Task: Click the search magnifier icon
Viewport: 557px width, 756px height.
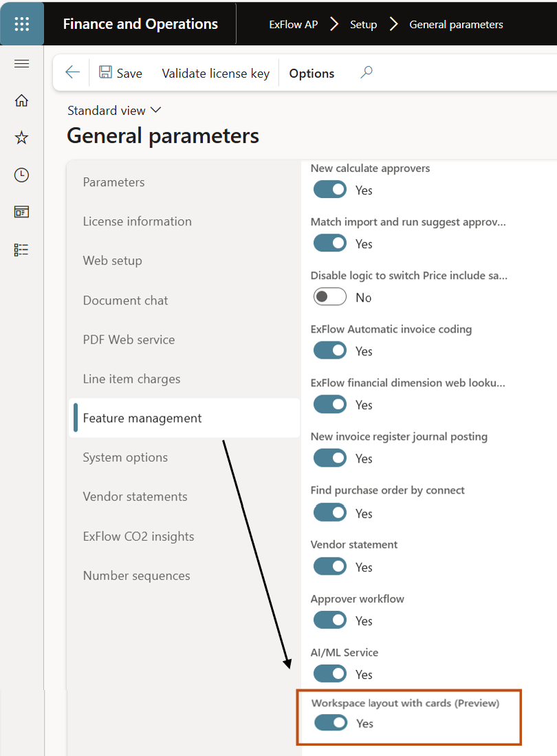Action: [367, 72]
